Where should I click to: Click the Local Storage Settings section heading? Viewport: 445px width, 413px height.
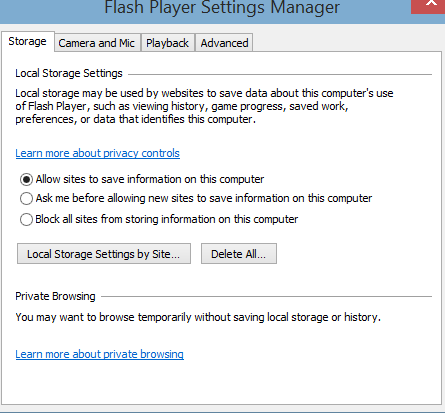[x=69, y=73]
